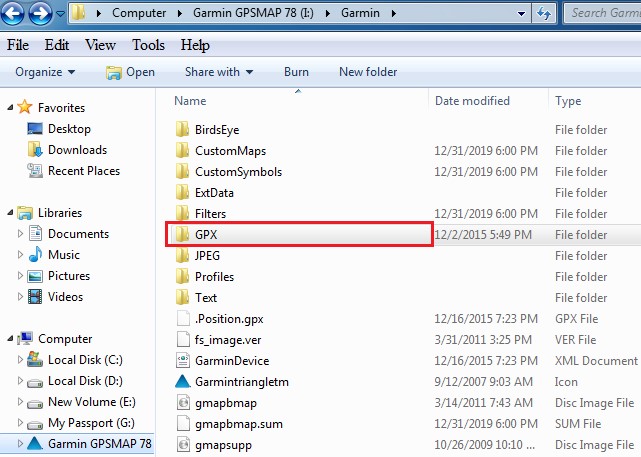Click the GPX date 12/2/2015 5:49 PM

click(483, 235)
